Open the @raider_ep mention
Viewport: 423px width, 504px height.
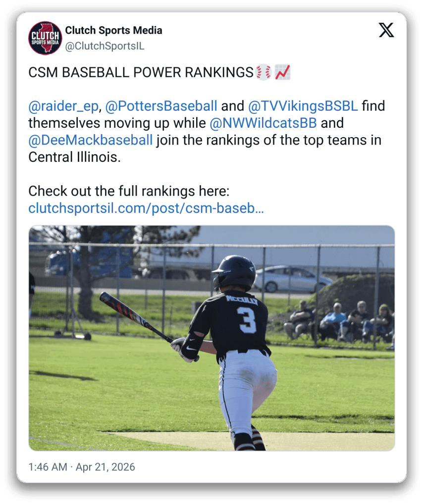tap(63, 106)
